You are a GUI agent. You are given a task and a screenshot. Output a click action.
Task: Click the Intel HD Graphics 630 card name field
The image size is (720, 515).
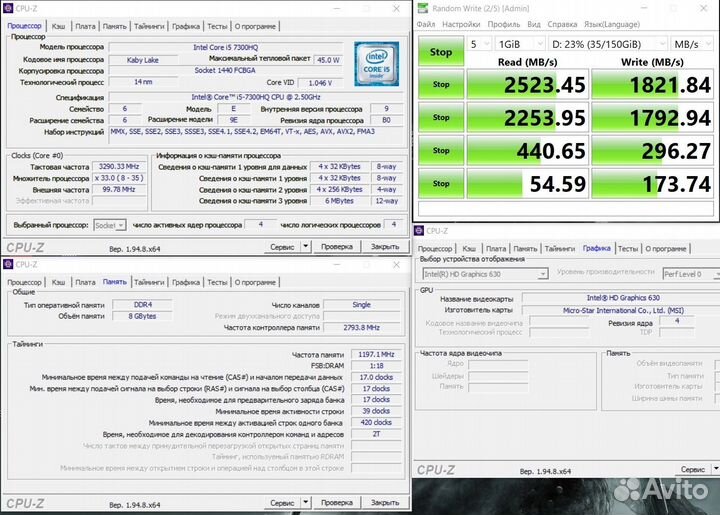(623, 298)
